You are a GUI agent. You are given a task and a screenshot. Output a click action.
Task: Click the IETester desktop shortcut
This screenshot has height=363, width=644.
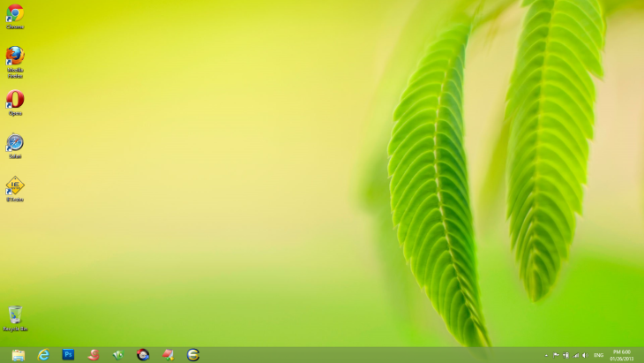click(15, 186)
